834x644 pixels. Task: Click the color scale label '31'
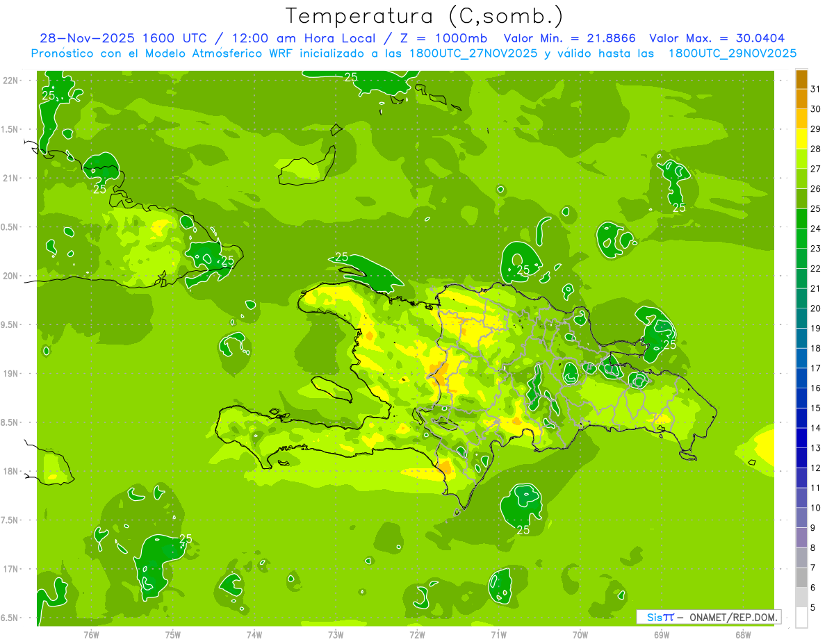pyautogui.click(x=816, y=89)
